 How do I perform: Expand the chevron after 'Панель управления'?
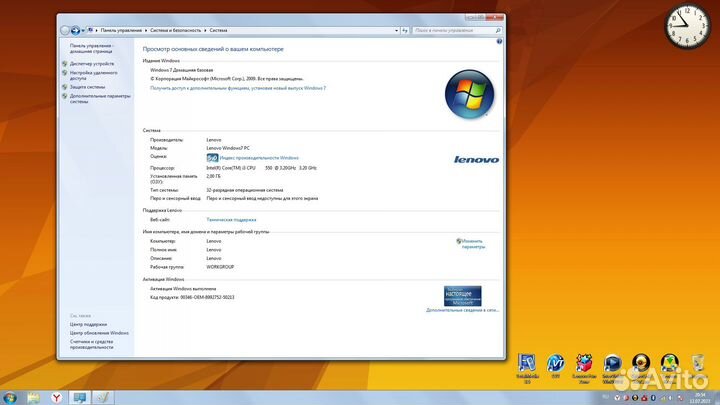pos(146,30)
